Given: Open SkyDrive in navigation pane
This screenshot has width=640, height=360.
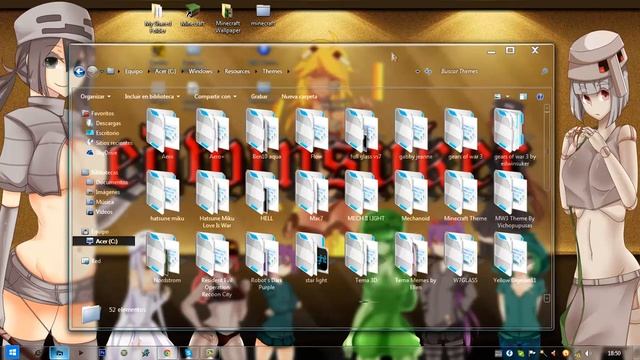Looking at the screenshot, I should (x=102, y=153).
